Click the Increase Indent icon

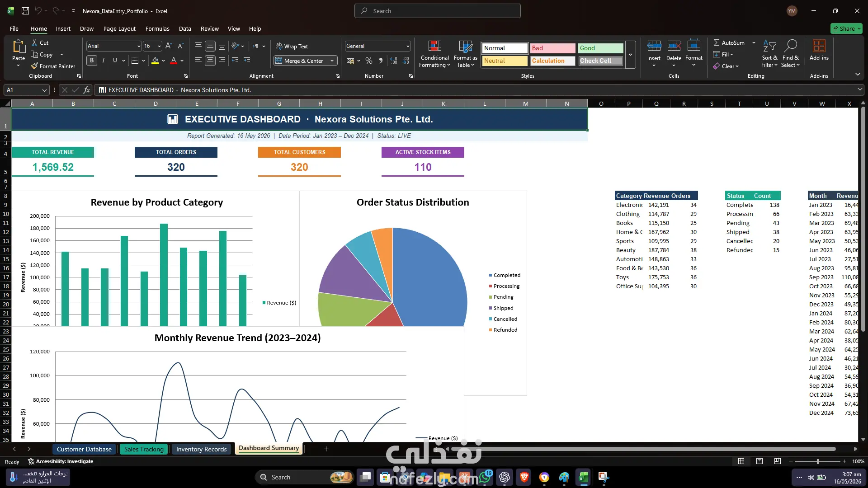point(247,60)
